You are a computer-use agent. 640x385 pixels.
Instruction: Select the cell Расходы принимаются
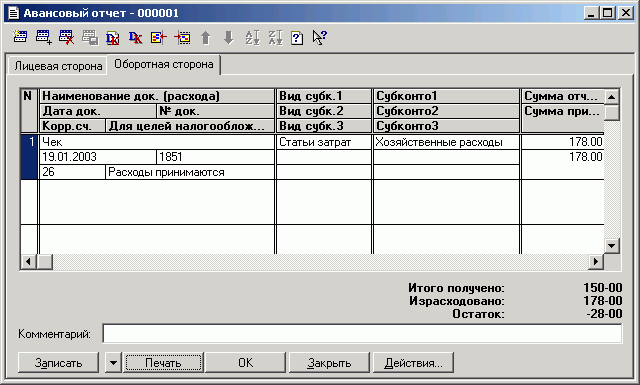click(190, 172)
